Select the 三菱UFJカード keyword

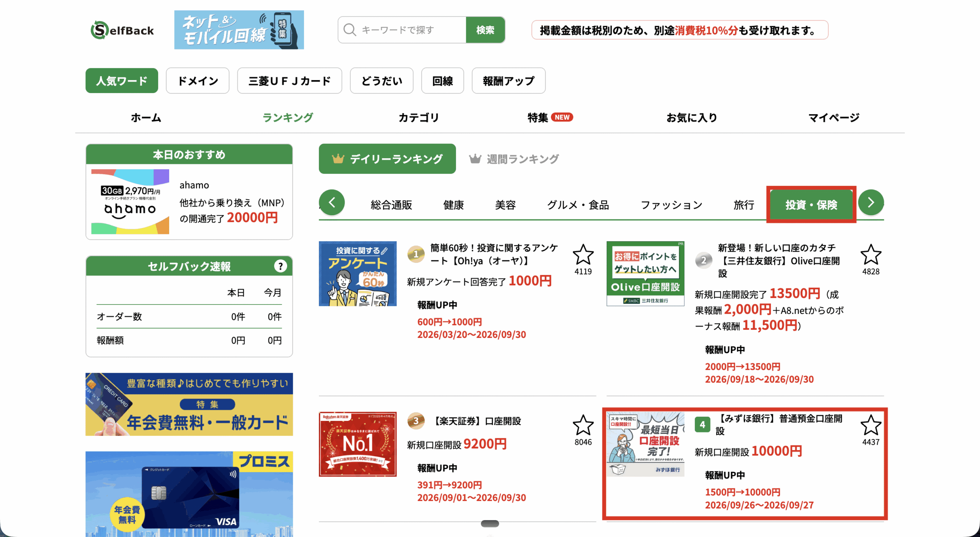289,81
